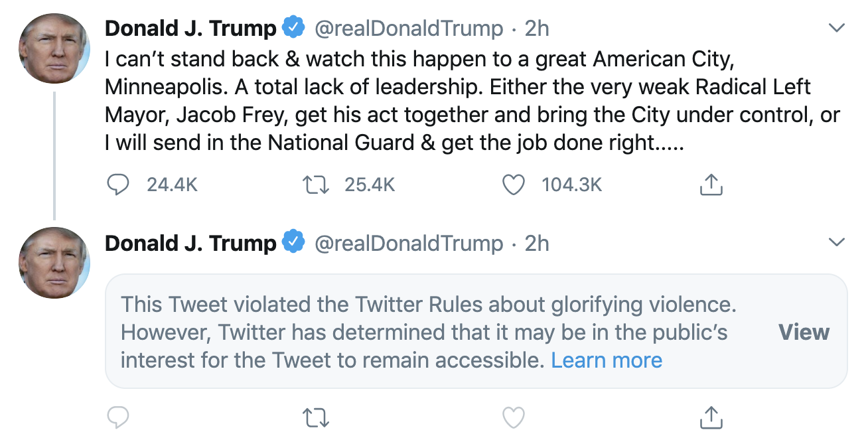Image resolution: width=868 pixels, height=442 pixels.
Task: Click the author name on first tweet
Action: tap(190, 29)
